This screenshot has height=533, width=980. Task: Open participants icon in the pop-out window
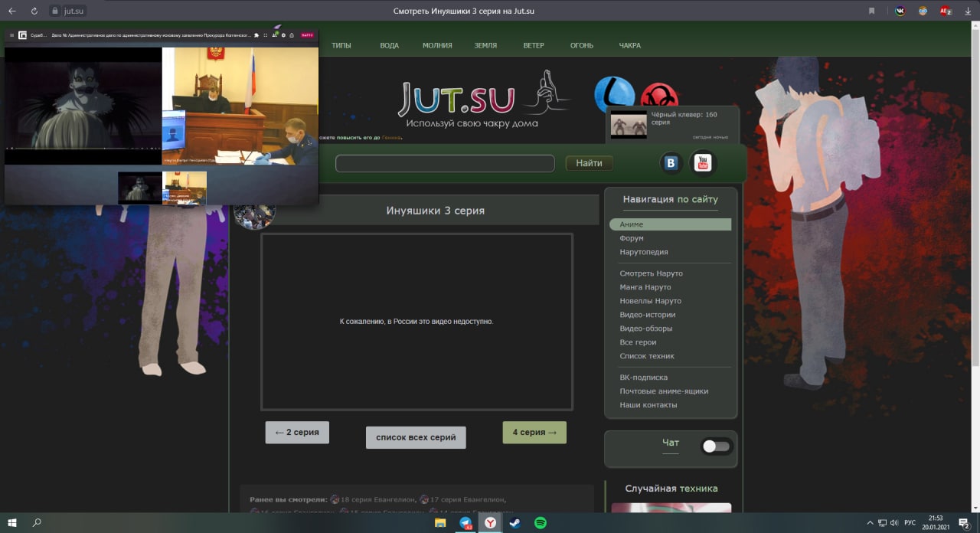click(274, 35)
